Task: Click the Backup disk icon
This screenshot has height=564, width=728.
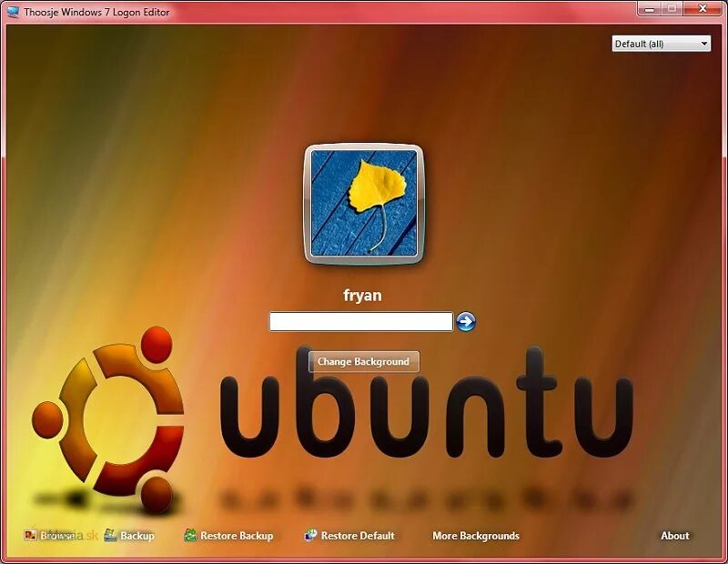Action: pyautogui.click(x=110, y=535)
